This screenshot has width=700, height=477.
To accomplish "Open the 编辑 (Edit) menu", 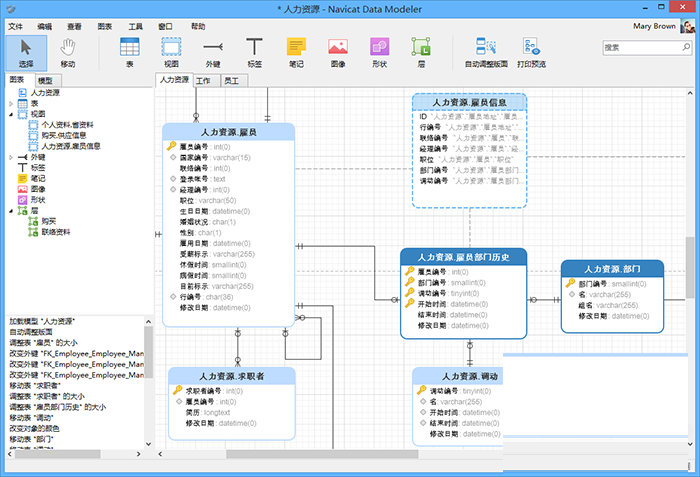I will [x=45, y=26].
